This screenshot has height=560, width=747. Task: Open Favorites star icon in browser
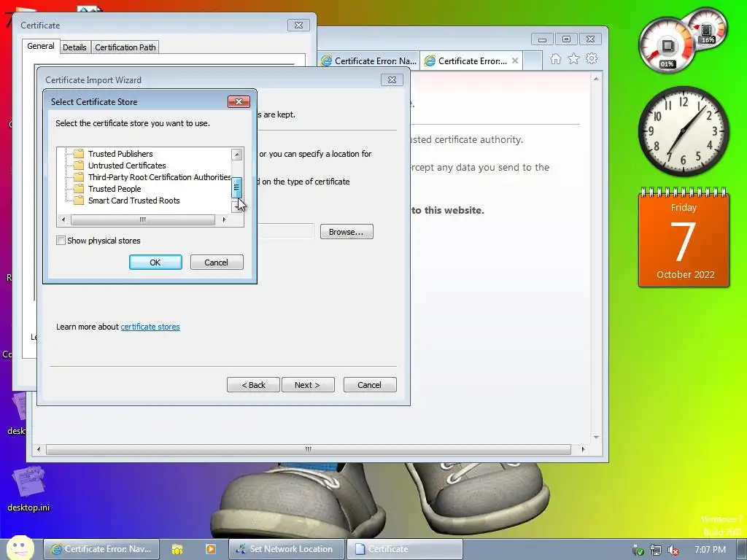573,58
